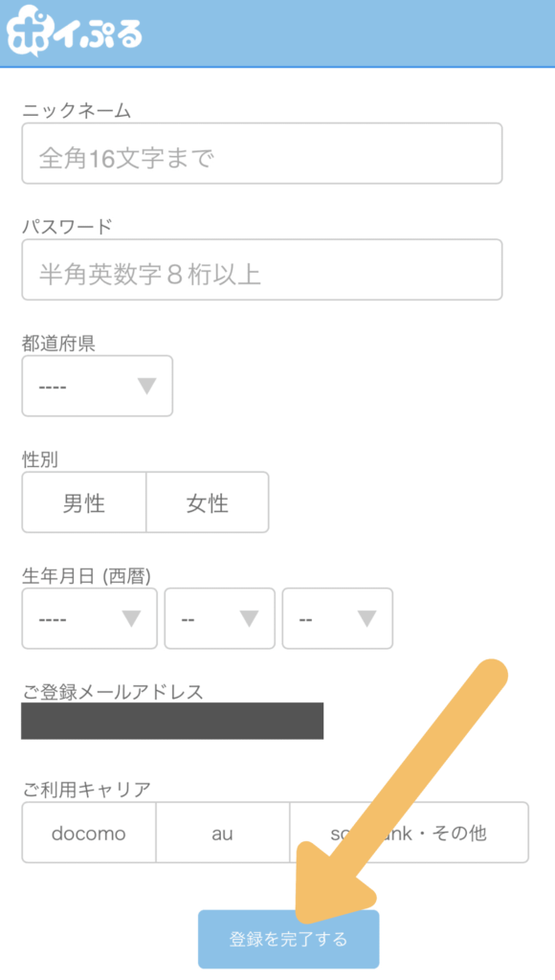Tap the birth year triangle arrow
This screenshot has width=555, height=980.
coord(131,619)
